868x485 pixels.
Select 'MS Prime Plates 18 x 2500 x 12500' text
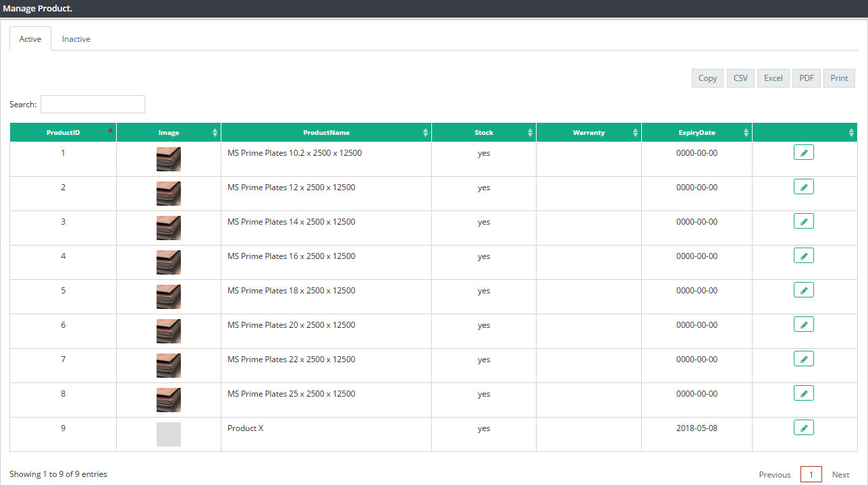click(291, 291)
